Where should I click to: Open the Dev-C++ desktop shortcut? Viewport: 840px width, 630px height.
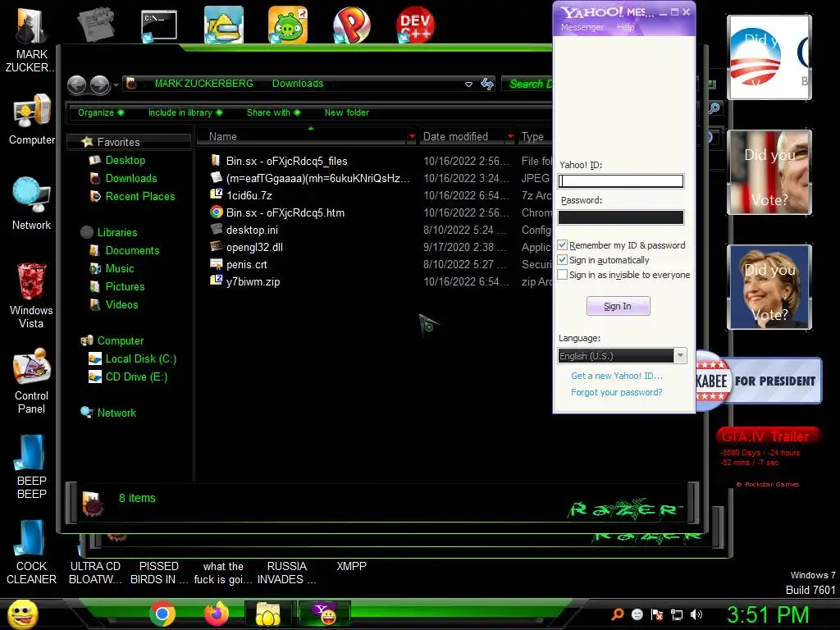pos(415,25)
